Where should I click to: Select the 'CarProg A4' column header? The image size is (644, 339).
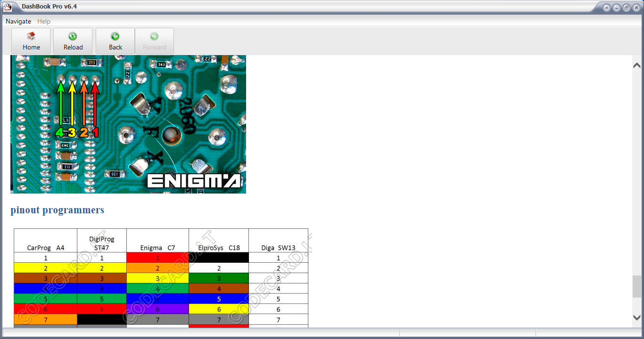46,241
